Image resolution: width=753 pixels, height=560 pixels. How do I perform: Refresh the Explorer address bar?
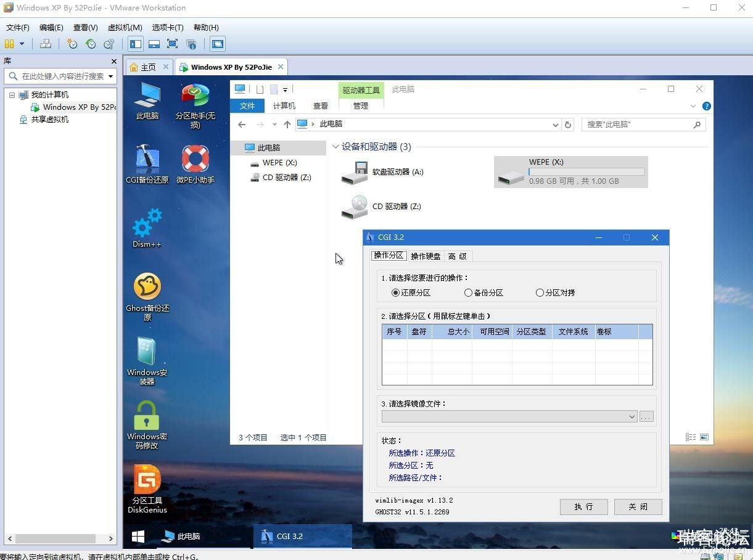click(x=568, y=125)
